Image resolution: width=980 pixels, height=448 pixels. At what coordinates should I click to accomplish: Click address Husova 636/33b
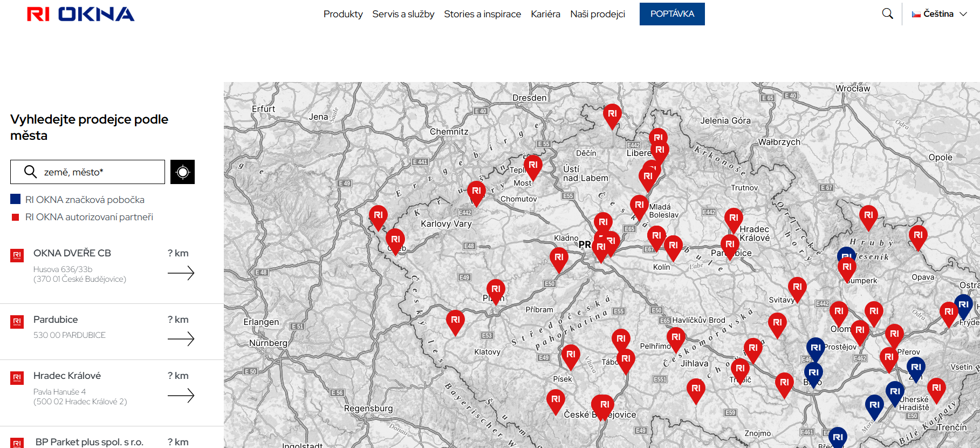[63, 269]
